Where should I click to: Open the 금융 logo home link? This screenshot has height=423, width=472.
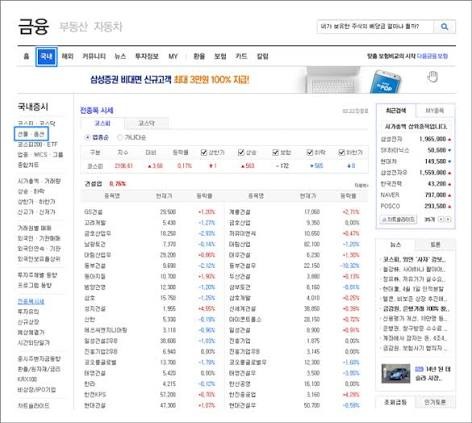click(x=33, y=27)
